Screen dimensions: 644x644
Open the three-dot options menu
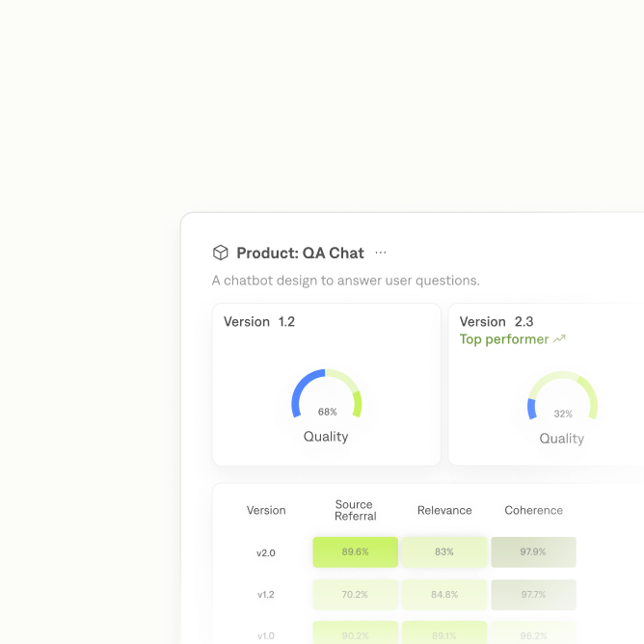[x=381, y=253]
